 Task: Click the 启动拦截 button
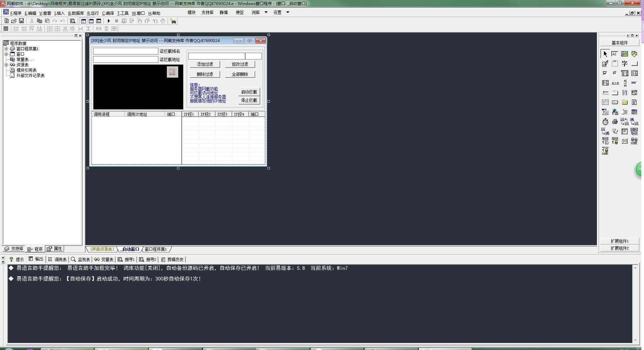pos(249,92)
